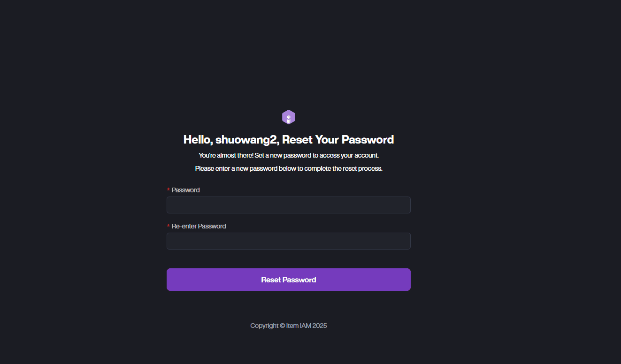The height and width of the screenshot is (364, 621).
Task: Click the "Password" field label
Action: click(x=185, y=190)
